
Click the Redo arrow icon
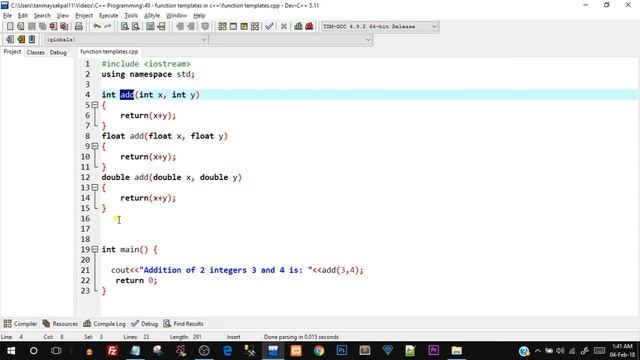(x=108, y=27)
